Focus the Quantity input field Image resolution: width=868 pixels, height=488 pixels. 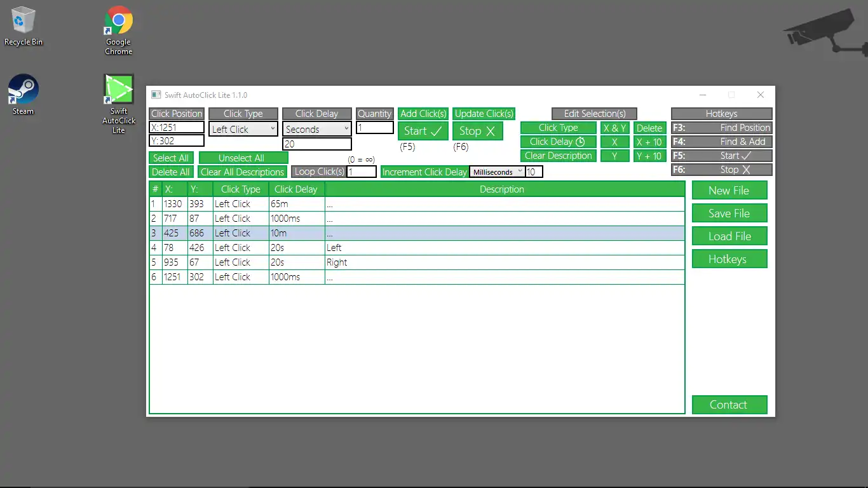tap(375, 128)
